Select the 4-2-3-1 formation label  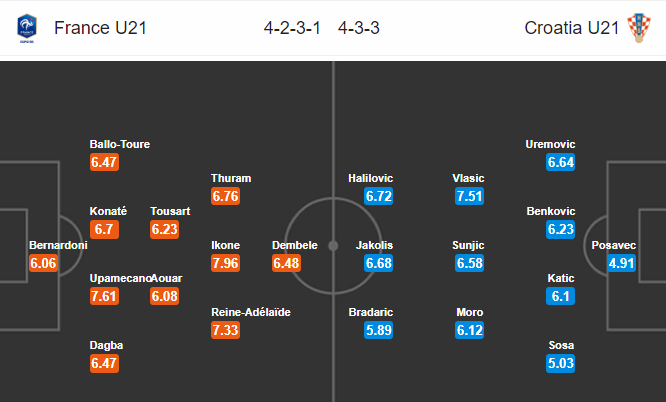[x=292, y=28]
